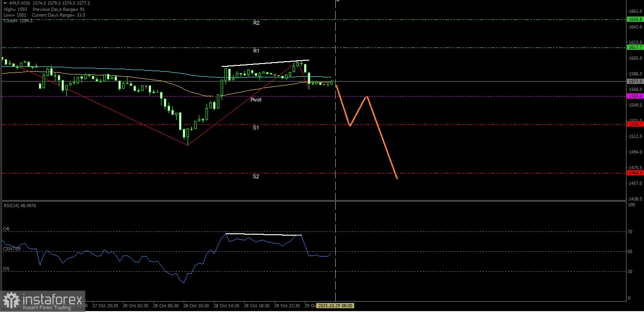644x312 pixels.
Task: Select the S1 support level label
Action: [x=256, y=128]
